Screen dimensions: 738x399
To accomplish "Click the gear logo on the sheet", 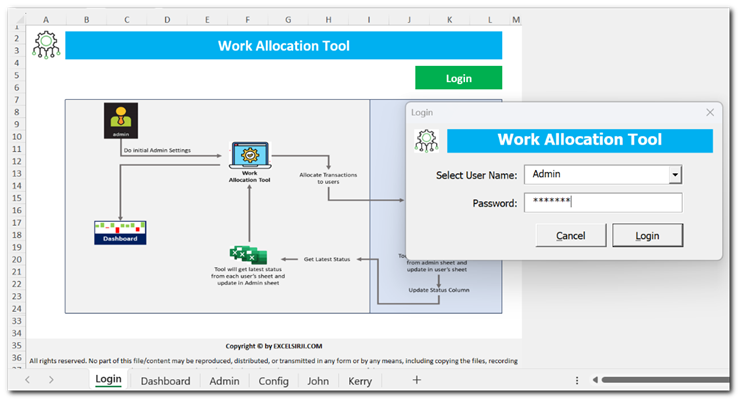I will tap(46, 45).
